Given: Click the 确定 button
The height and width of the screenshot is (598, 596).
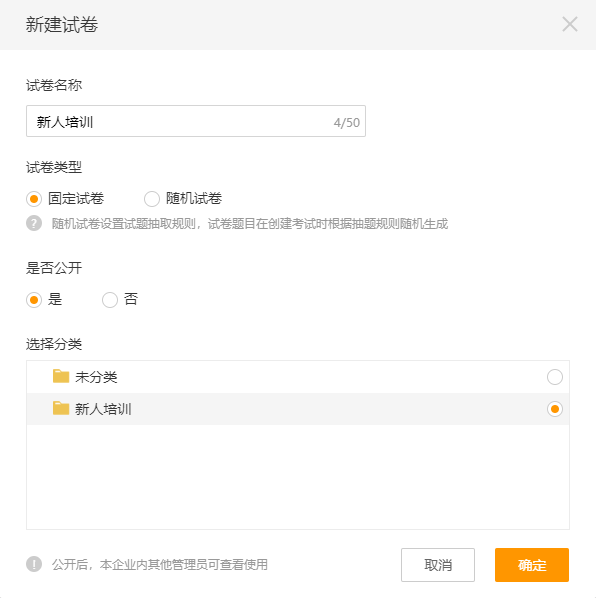Looking at the screenshot, I should pos(532,565).
